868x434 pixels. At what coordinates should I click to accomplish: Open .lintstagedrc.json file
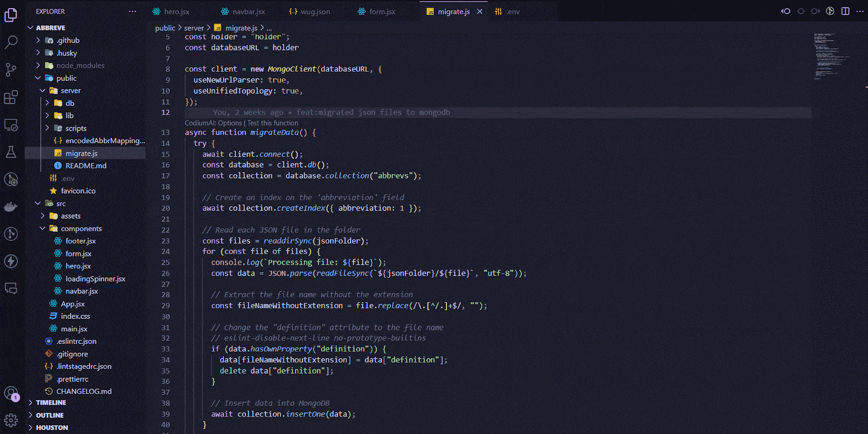[x=84, y=367]
